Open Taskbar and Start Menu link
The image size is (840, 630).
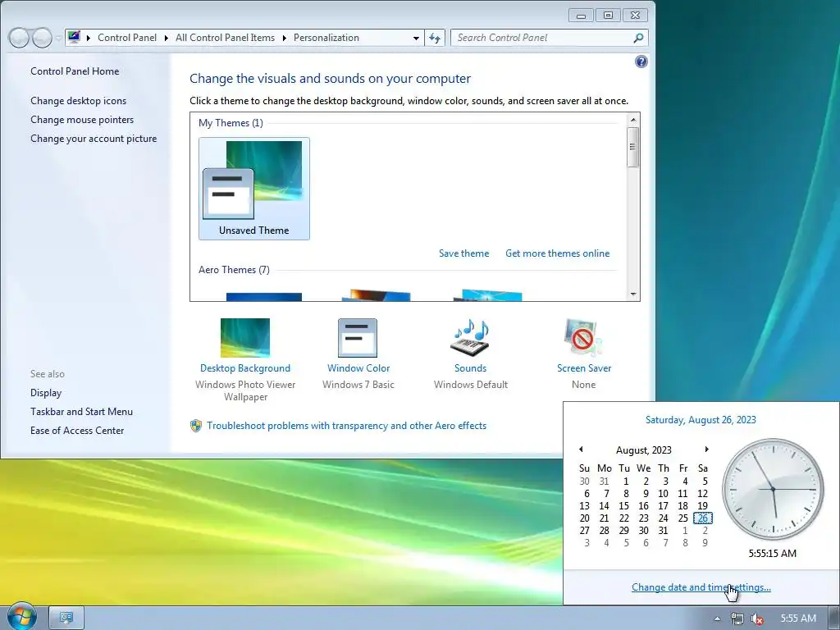pos(81,412)
